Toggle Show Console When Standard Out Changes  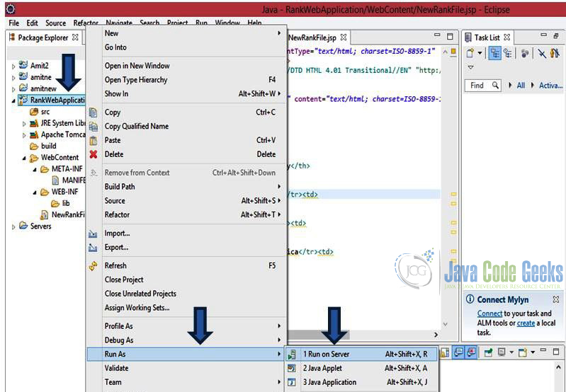458,352
